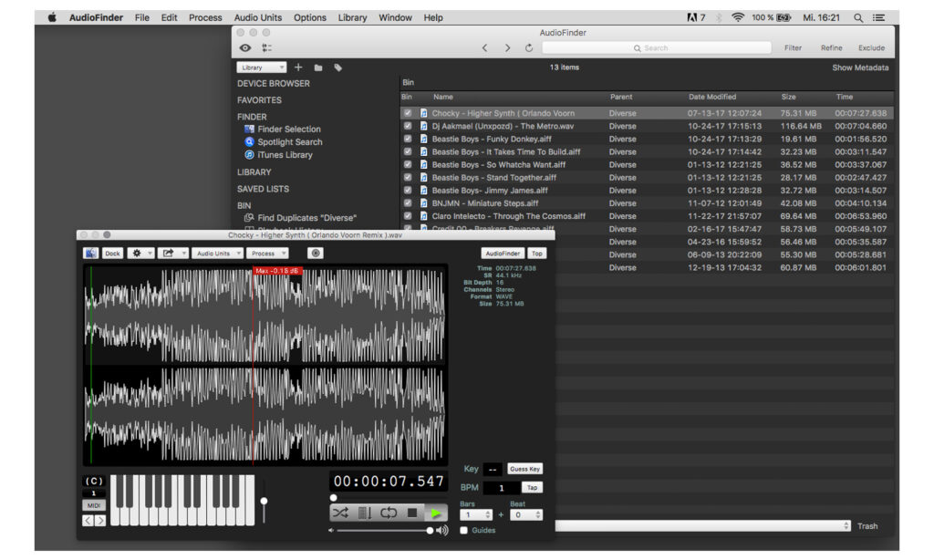Uncheck Bin checkbox for Miniature Steps.aiff
Viewport: 934px width, 560px height.
[x=408, y=203]
